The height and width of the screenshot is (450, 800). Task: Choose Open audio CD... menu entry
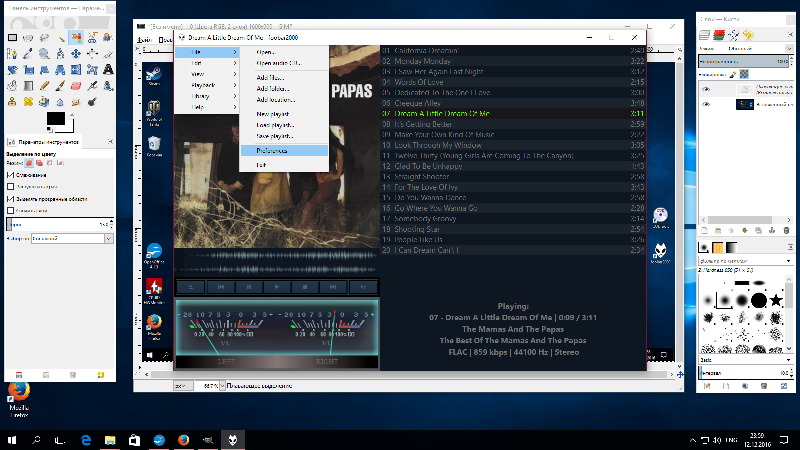284,63
